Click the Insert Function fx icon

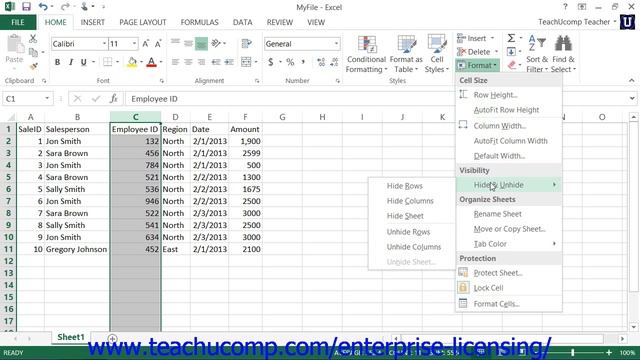pyautogui.click(x=113, y=99)
